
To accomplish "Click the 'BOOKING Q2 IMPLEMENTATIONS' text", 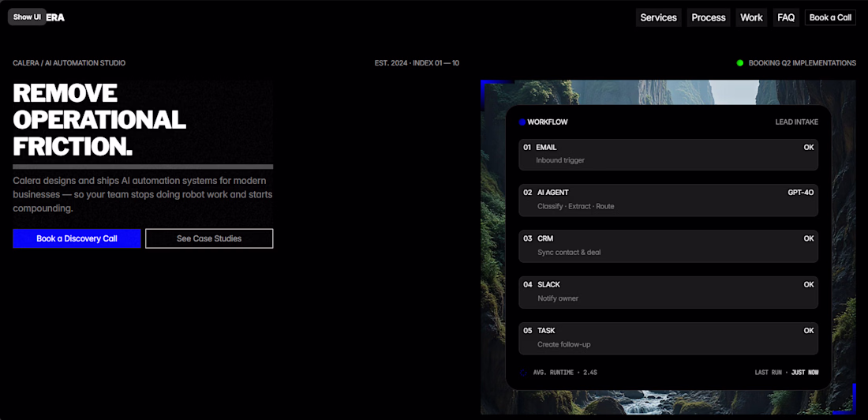I will 803,63.
